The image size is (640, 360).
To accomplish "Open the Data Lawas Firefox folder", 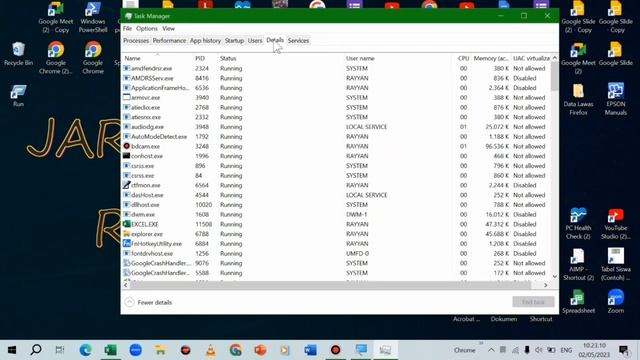I will (578, 100).
